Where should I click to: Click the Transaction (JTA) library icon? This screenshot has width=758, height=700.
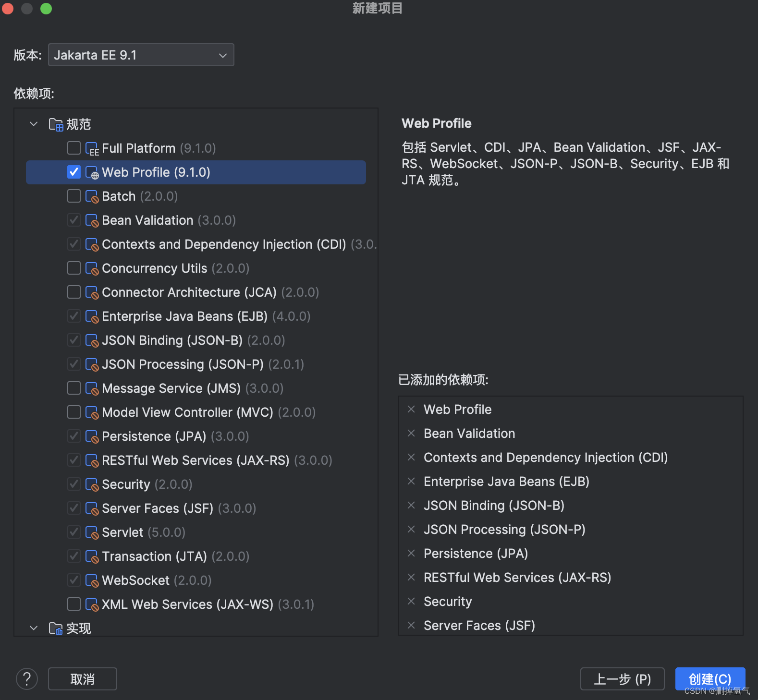92,557
